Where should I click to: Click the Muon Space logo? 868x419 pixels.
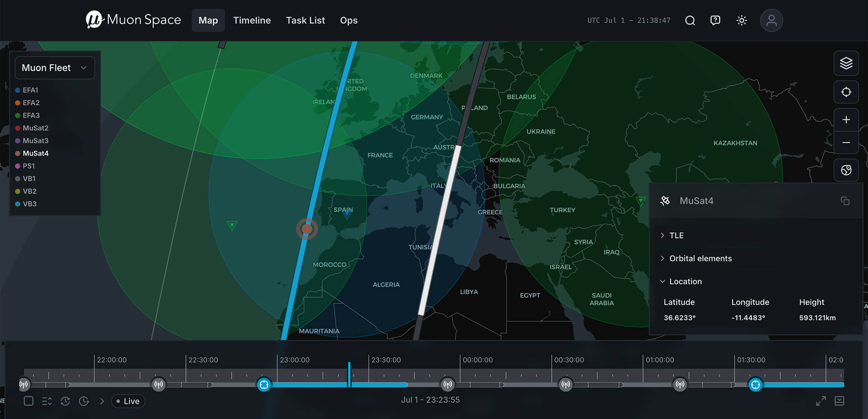133,20
